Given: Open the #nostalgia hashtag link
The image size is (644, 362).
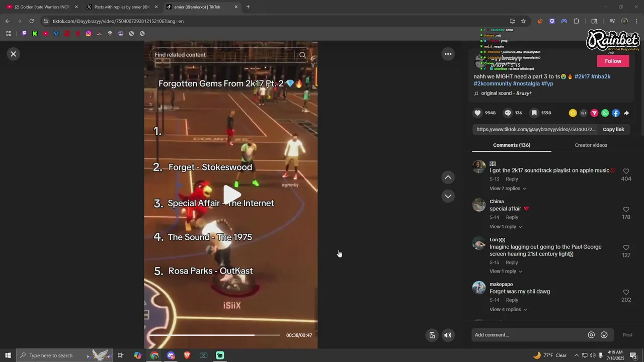Looking at the screenshot, I should click(x=526, y=83).
